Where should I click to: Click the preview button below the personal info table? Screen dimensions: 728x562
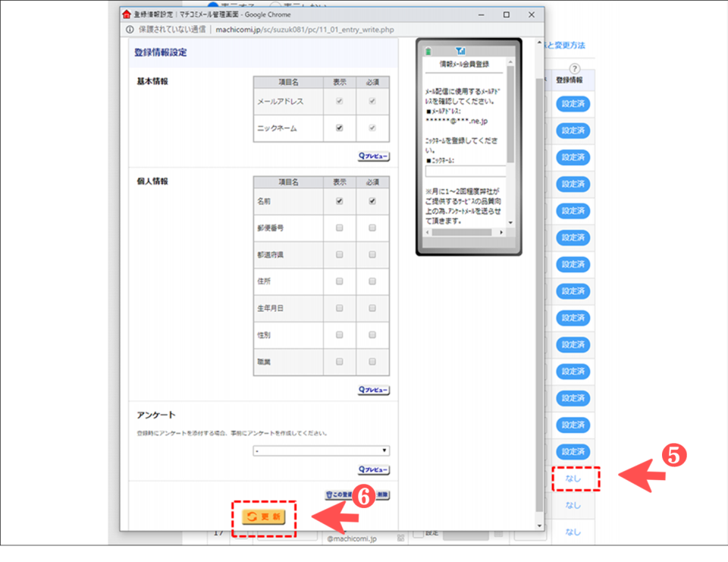click(373, 390)
